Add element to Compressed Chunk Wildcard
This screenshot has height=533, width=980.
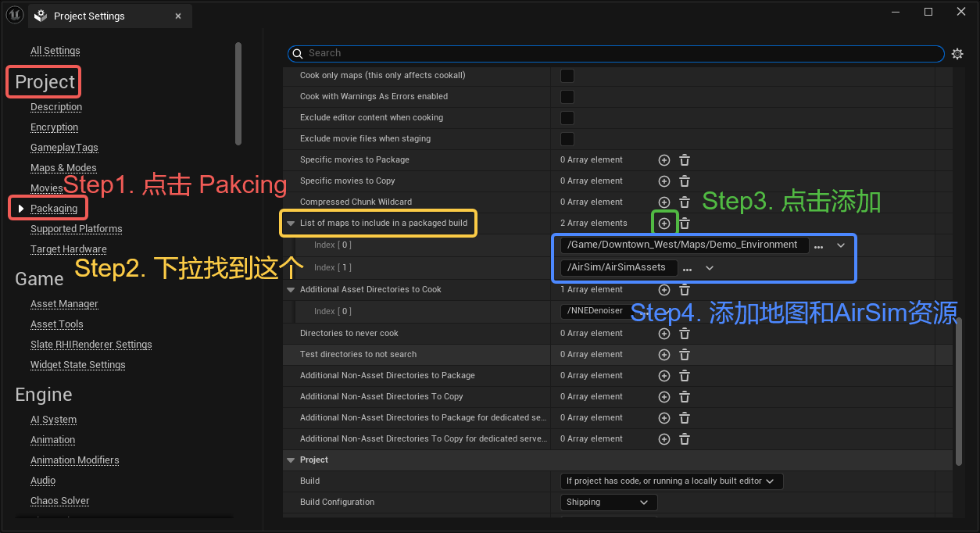[x=664, y=202]
